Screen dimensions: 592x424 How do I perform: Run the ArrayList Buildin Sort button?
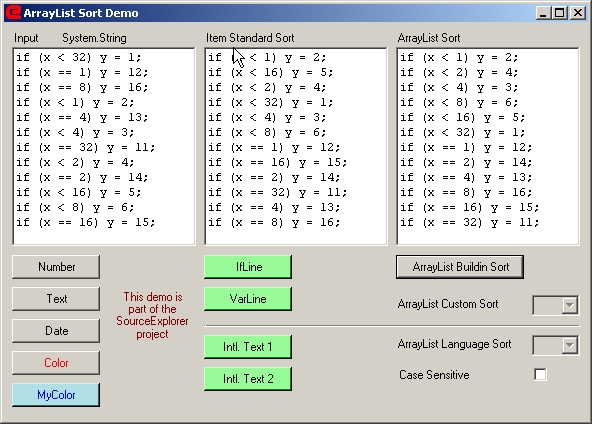460,267
